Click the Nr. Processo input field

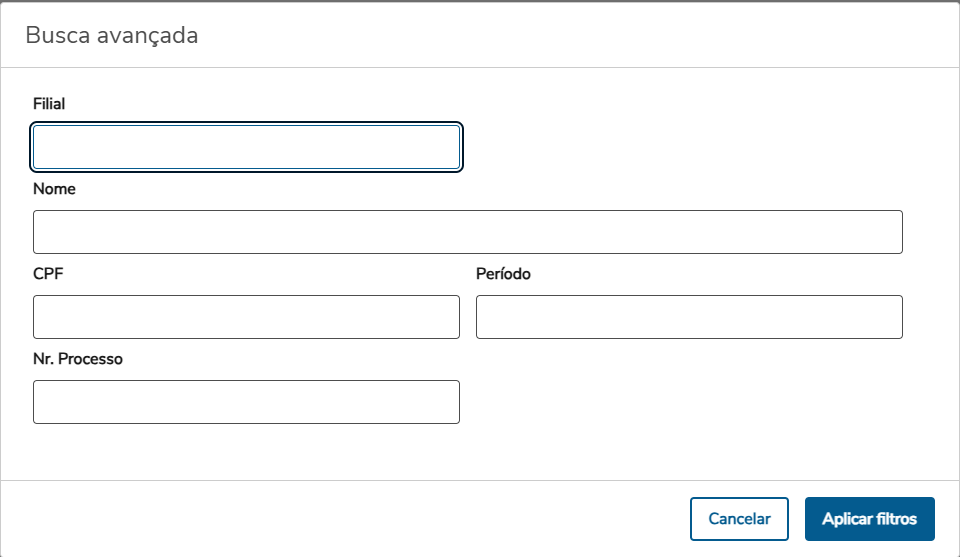[x=246, y=402]
